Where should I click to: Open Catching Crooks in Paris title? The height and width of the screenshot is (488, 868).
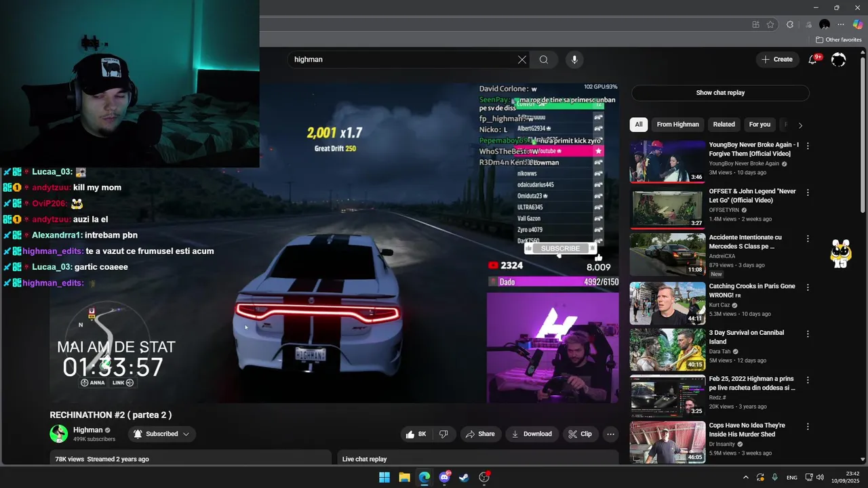pos(752,291)
